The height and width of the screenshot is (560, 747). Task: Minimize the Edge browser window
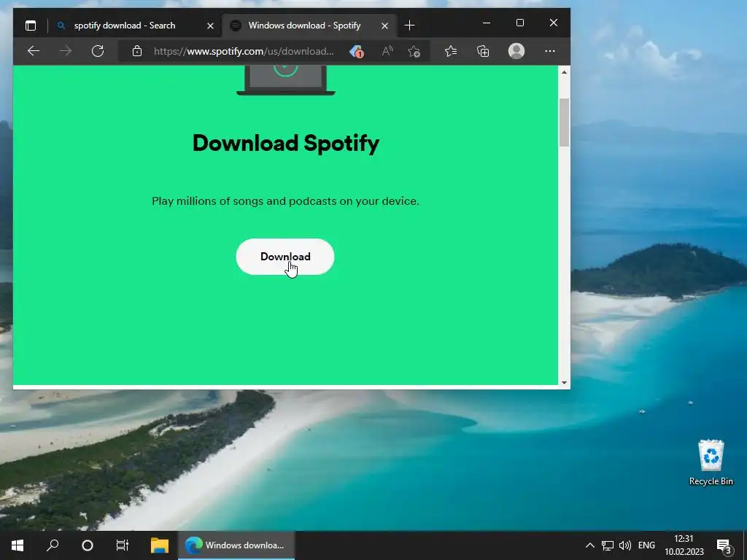point(487,23)
